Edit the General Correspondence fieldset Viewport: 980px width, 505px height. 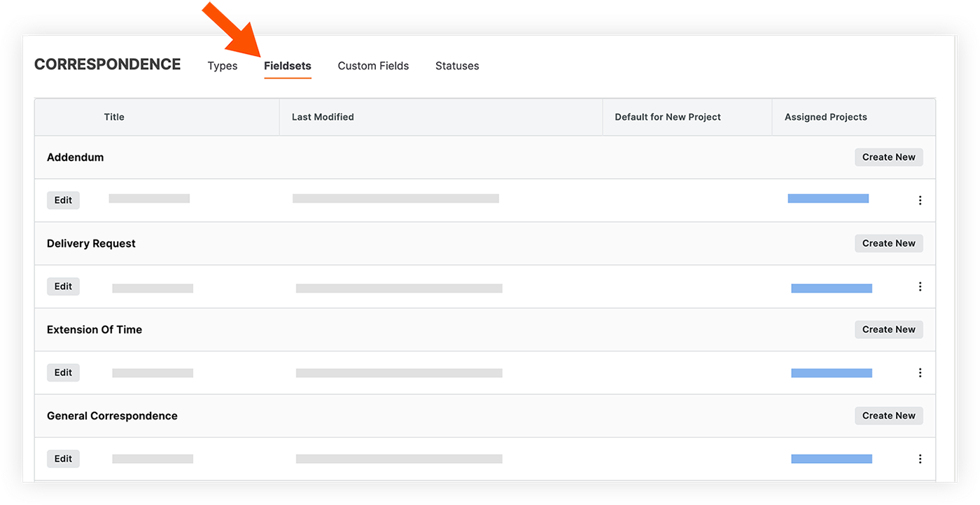coord(63,458)
